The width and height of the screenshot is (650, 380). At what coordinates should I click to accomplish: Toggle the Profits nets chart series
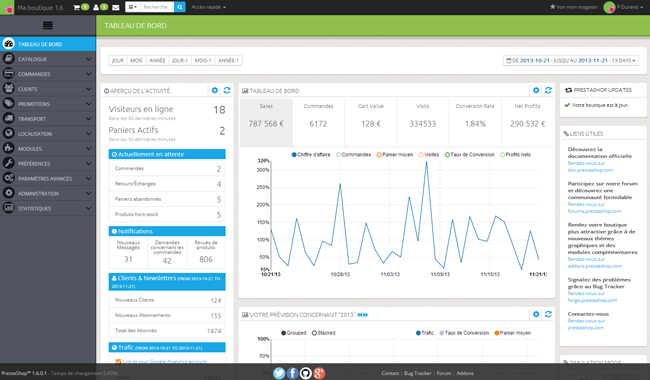pyautogui.click(x=515, y=155)
